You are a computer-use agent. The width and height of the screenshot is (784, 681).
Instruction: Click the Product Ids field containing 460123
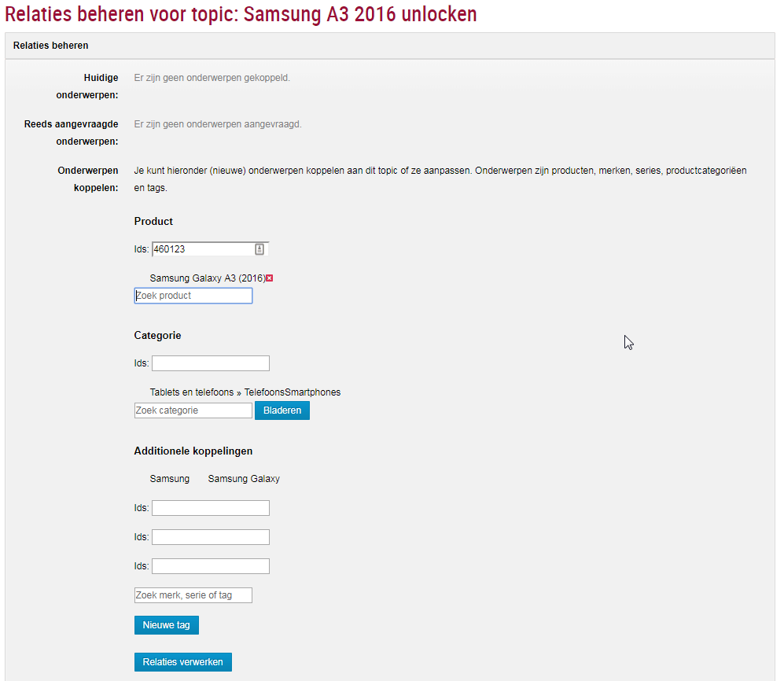[x=201, y=249]
